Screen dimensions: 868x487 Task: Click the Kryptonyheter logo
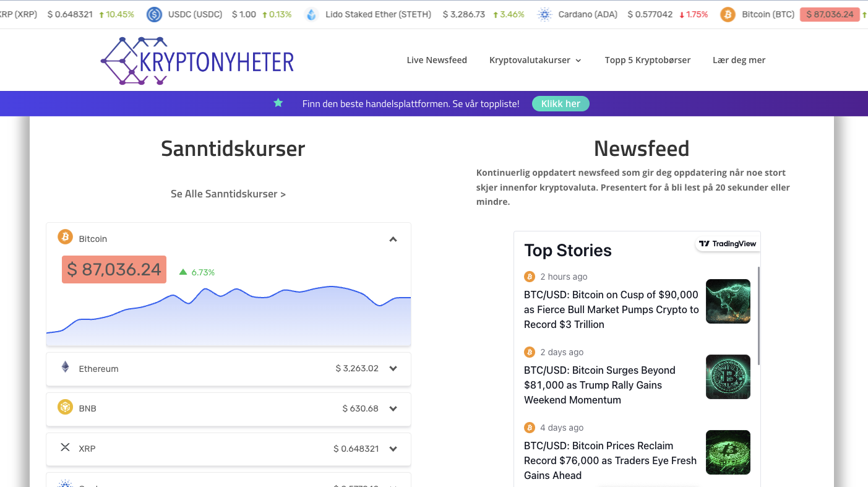point(197,61)
